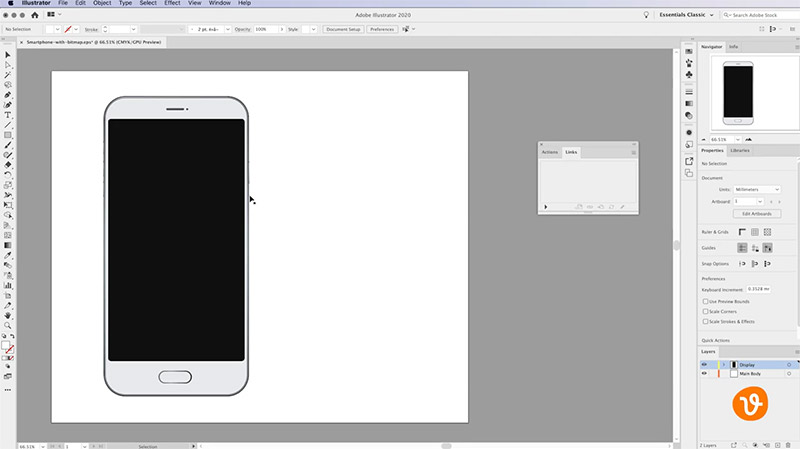Go to Illustrator home screen icon
The image size is (800, 449).
tap(35, 15)
